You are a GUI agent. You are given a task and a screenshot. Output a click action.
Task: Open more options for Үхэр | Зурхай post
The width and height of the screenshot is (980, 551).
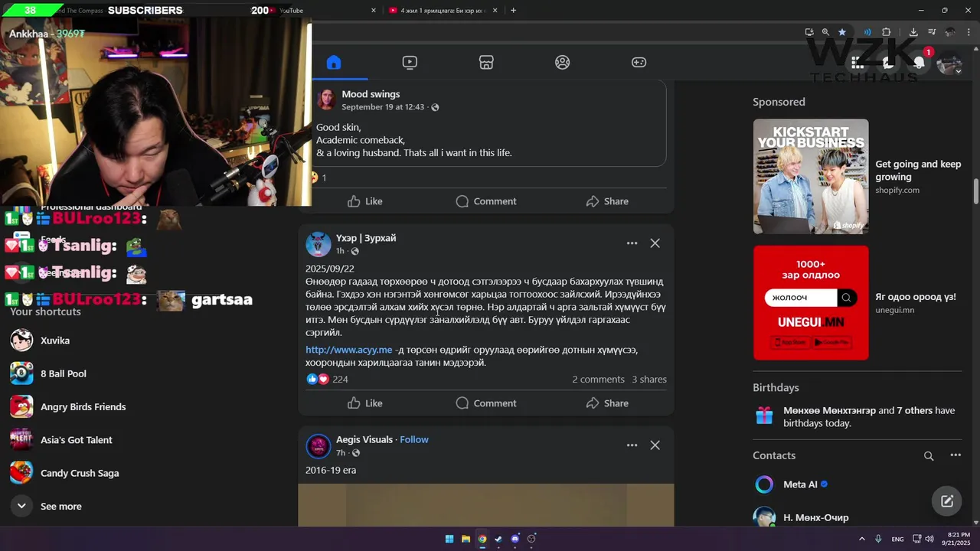point(632,243)
